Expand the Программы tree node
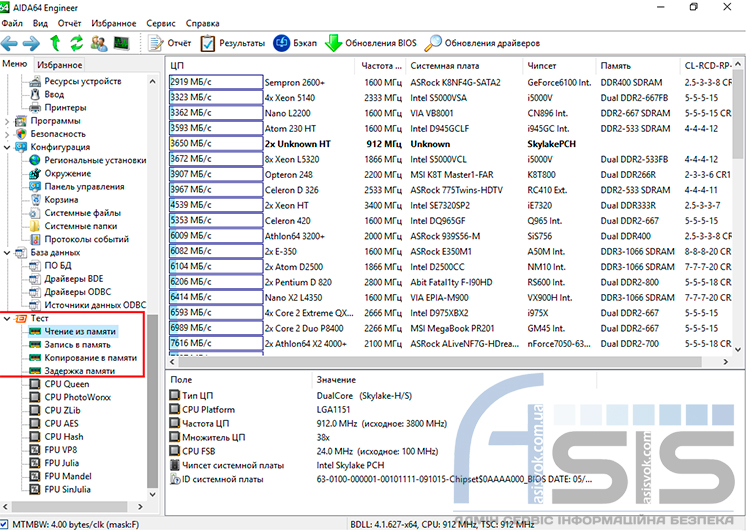This screenshot has width=750, height=532. (7, 121)
